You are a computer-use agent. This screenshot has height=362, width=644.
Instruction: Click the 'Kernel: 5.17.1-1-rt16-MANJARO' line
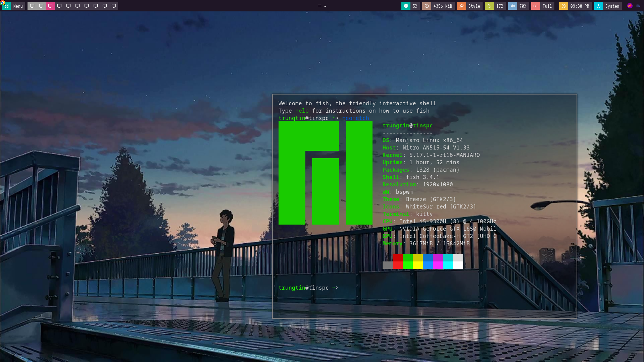431,155
